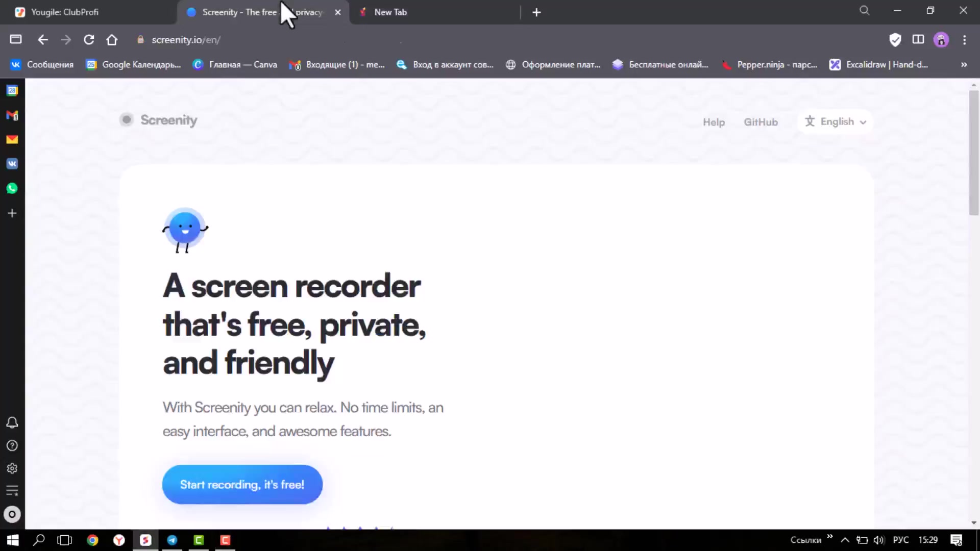Open sidebar settings gear icon
The height and width of the screenshot is (551, 980).
(12, 468)
